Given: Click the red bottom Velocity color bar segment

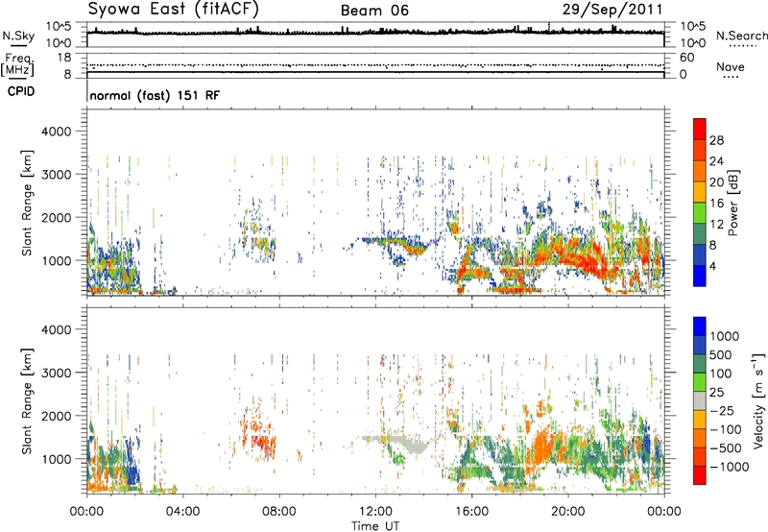Looking at the screenshot, I should tap(700, 475).
